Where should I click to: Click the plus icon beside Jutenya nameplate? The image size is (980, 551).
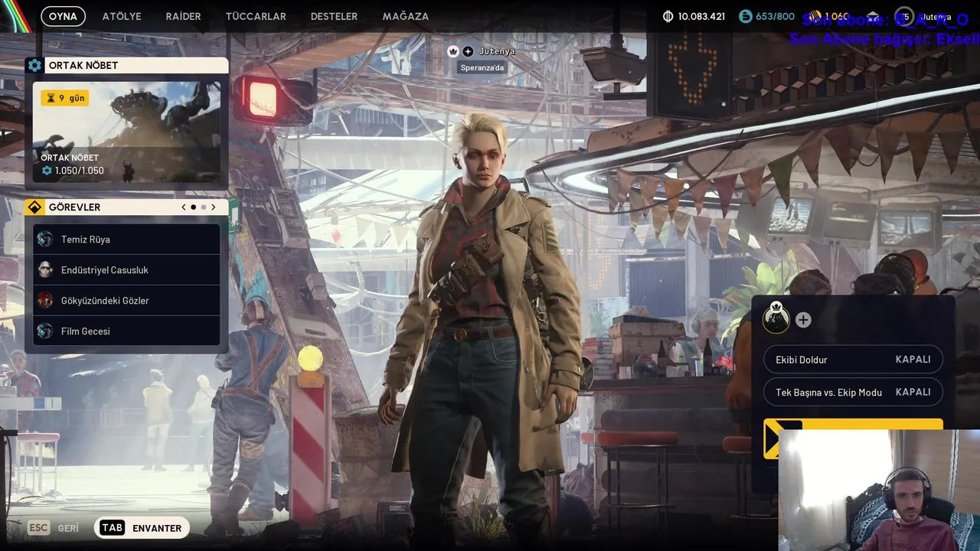pyautogui.click(x=468, y=51)
